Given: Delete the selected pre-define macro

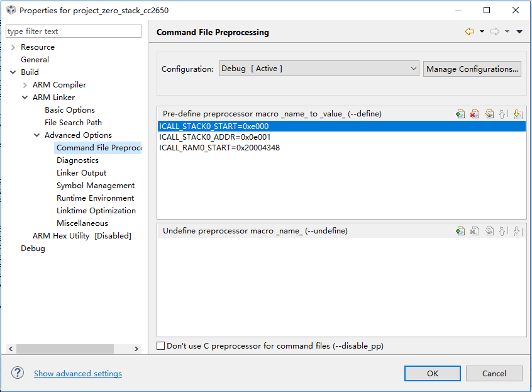Looking at the screenshot, I should [475, 114].
